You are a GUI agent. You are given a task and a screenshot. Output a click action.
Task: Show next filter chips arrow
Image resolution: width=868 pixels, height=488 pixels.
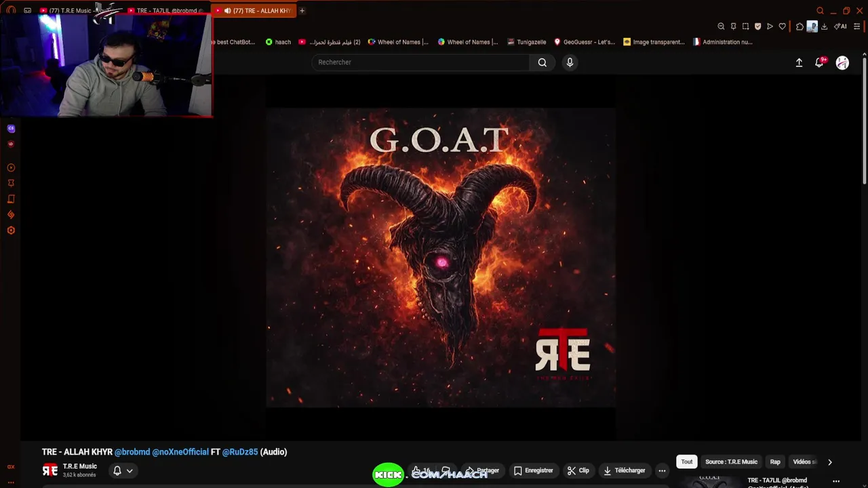(x=829, y=462)
